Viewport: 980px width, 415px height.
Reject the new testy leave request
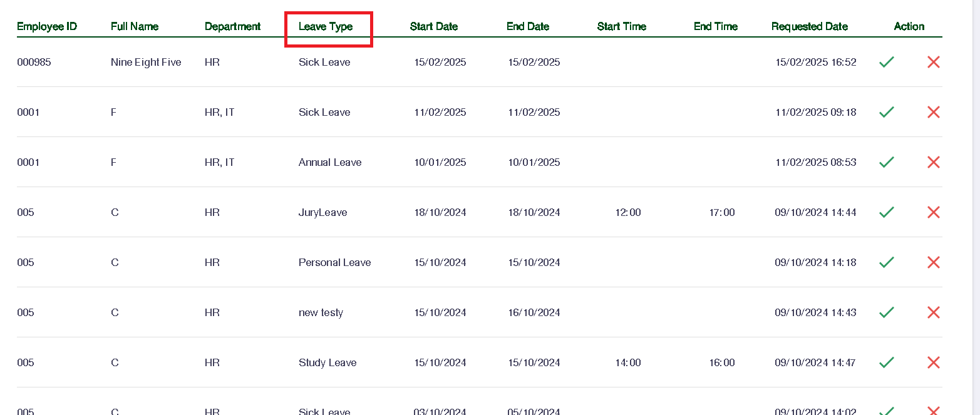(933, 312)
